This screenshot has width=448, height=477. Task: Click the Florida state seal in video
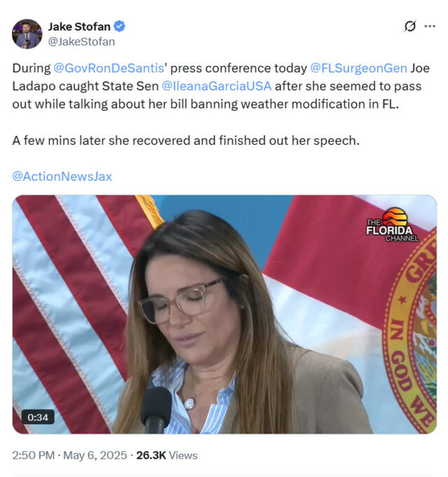pos(410,331)
